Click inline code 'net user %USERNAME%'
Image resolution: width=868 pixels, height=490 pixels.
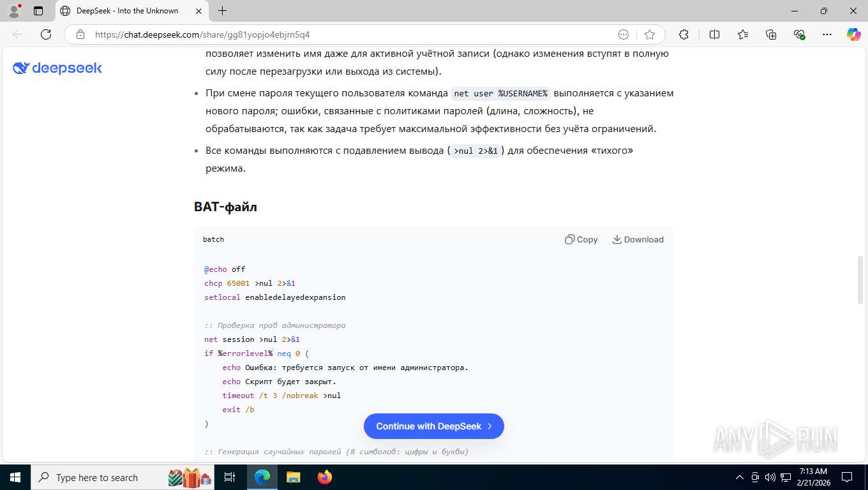click(501, 94)
